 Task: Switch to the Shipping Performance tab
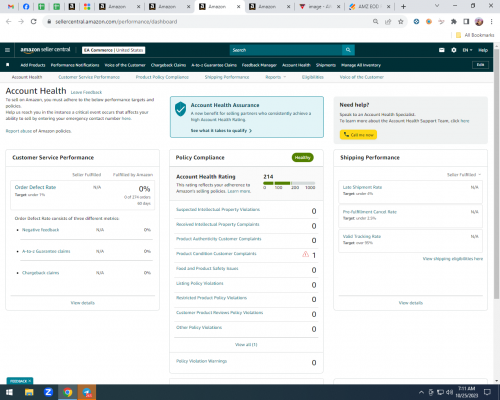pyautogui.click(x=227, y=77)
